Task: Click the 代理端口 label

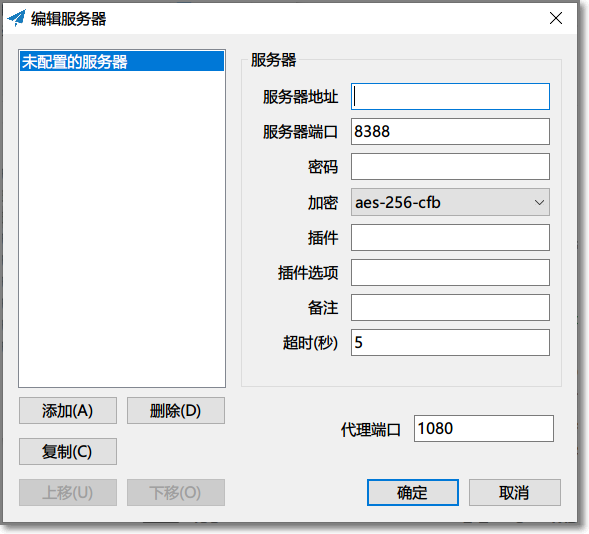Action: pos(371,430)
